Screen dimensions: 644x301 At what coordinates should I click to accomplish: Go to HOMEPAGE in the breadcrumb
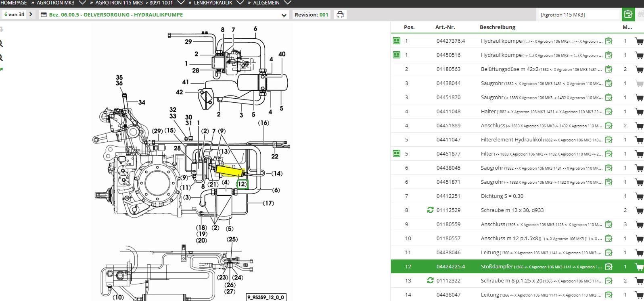point(14,3)
